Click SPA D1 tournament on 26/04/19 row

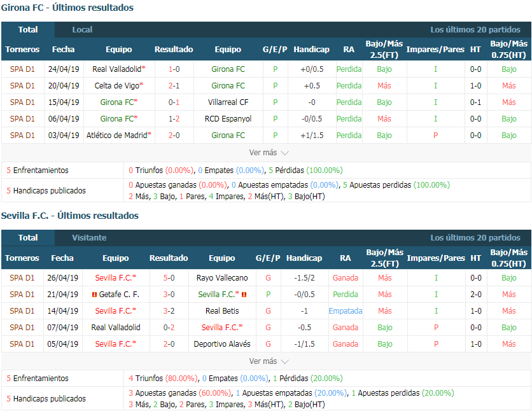(x=22, y=278)
